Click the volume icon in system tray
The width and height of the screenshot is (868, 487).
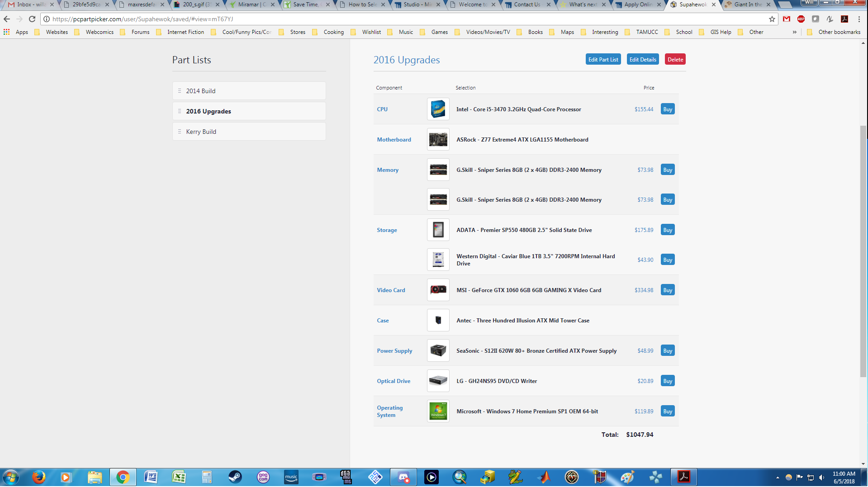click(x=821, y=478)
